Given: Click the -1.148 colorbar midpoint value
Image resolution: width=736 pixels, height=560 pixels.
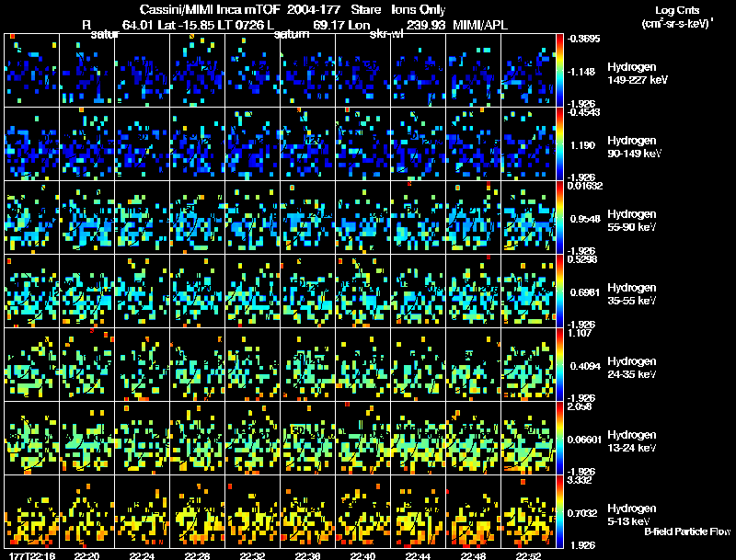Looking at the screenshot, I should [581, 72].
